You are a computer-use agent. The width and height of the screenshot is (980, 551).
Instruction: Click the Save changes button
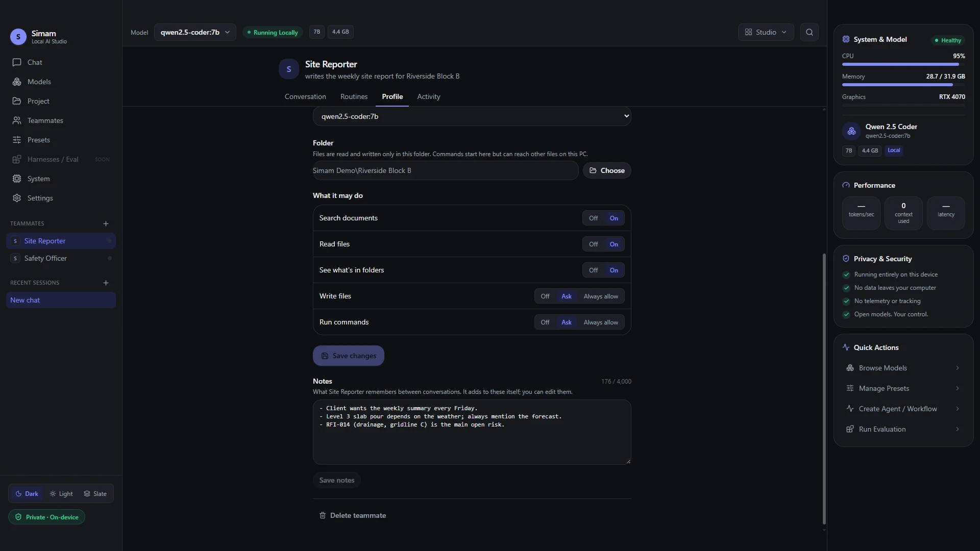(349, 356)
